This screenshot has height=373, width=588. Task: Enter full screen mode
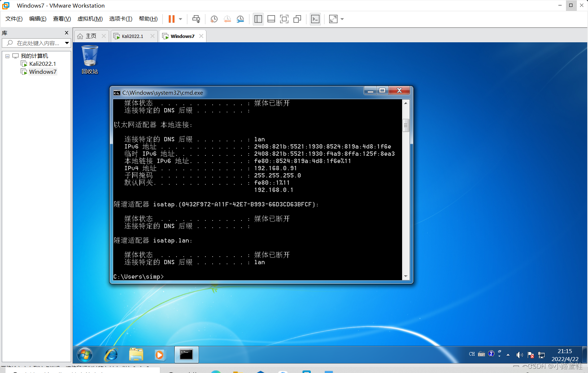coord(284,19)
